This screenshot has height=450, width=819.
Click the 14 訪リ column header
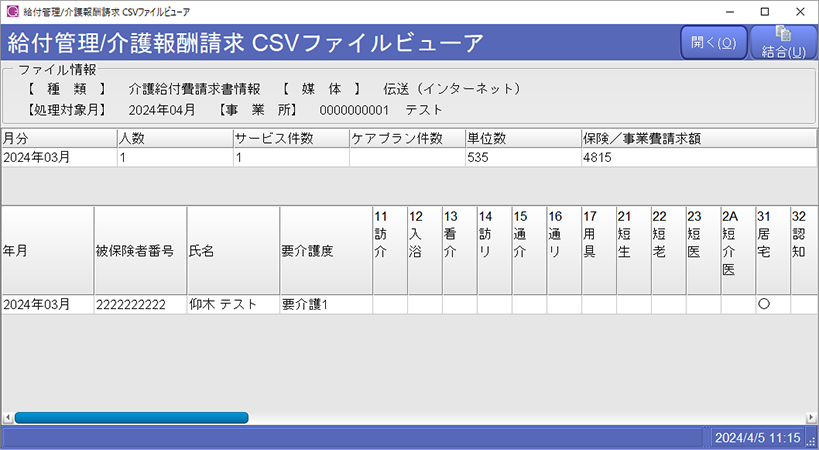[x=495, y=251]
